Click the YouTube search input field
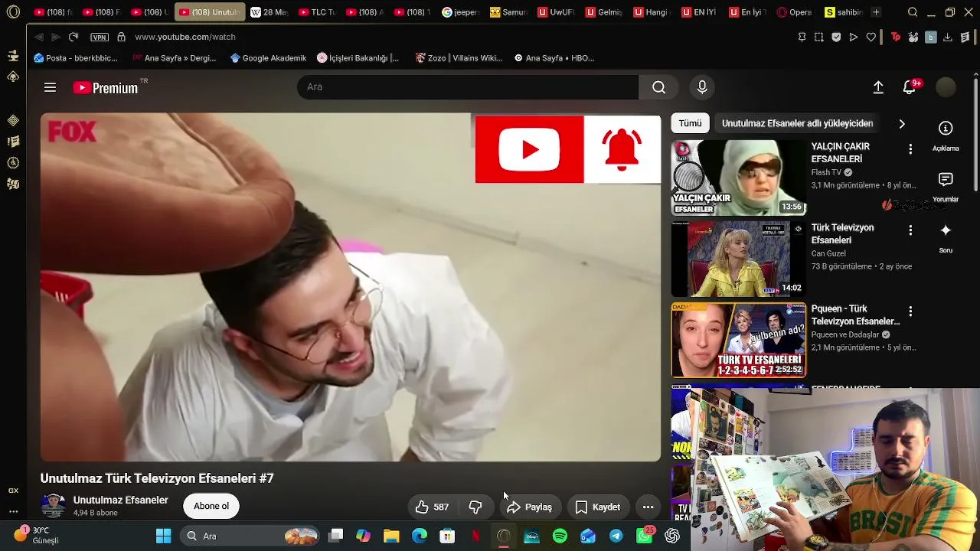 [468, 87]
